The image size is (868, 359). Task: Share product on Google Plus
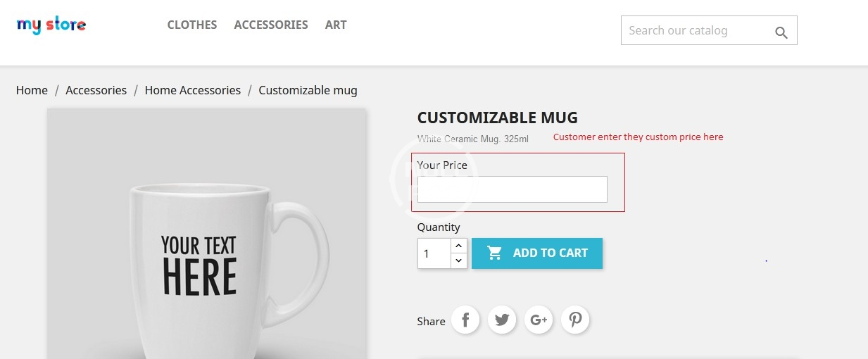[539, 320]
